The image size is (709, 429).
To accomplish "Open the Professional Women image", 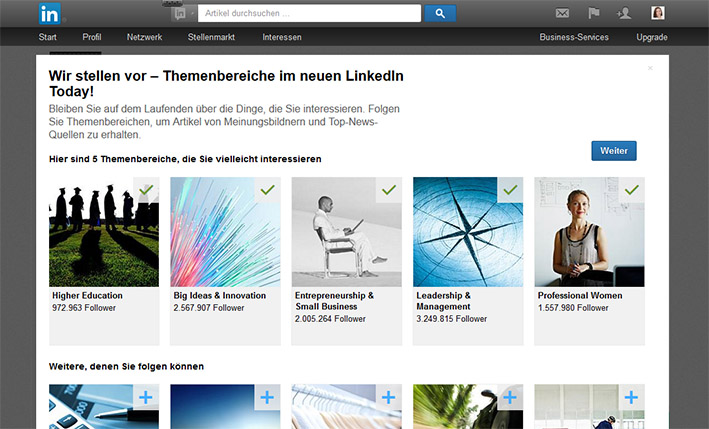I will coord(590,232).
